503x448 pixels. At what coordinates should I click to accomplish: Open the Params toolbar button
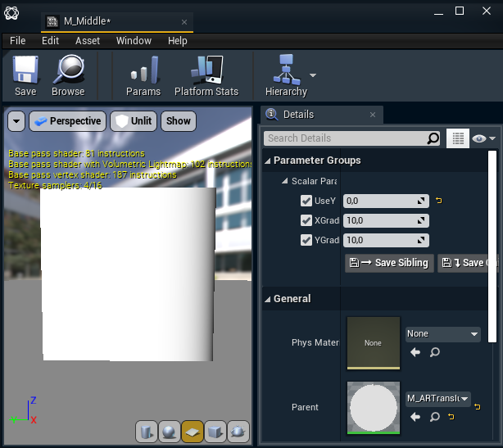point(143,75)
